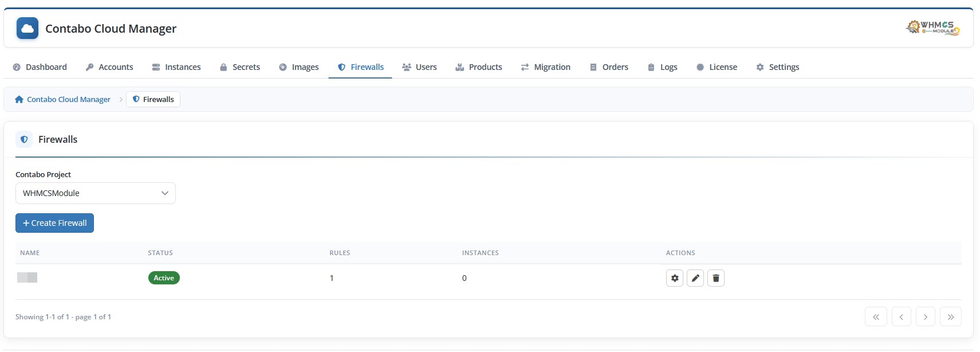Go to first page of results

(876, 316)
